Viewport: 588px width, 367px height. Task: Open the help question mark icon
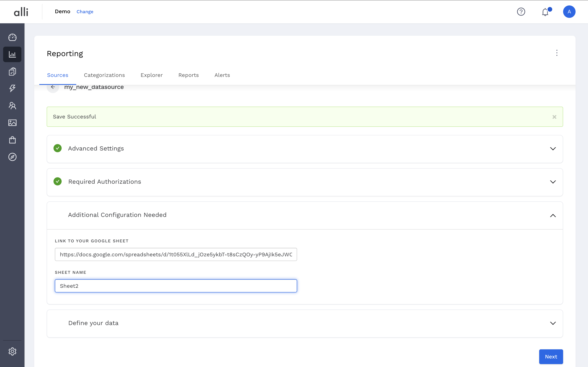pyautogui.click(x=521, y=12)
